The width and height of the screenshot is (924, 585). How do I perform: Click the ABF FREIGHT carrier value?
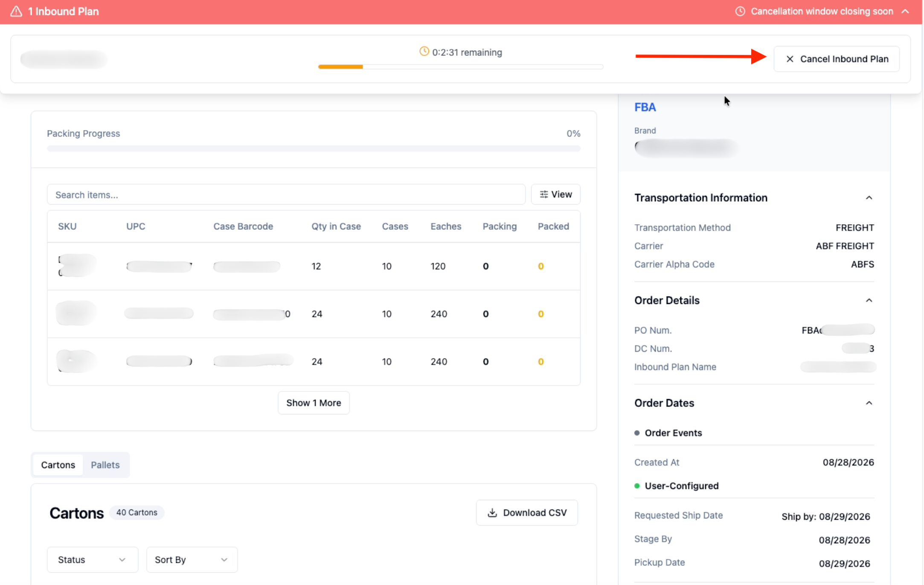[x=845, y=246]
